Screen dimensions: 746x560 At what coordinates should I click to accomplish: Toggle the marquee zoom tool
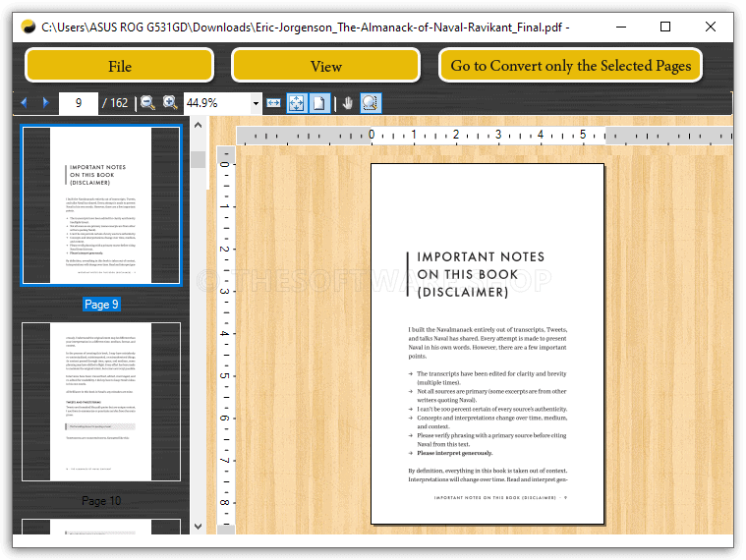[371, 103]
